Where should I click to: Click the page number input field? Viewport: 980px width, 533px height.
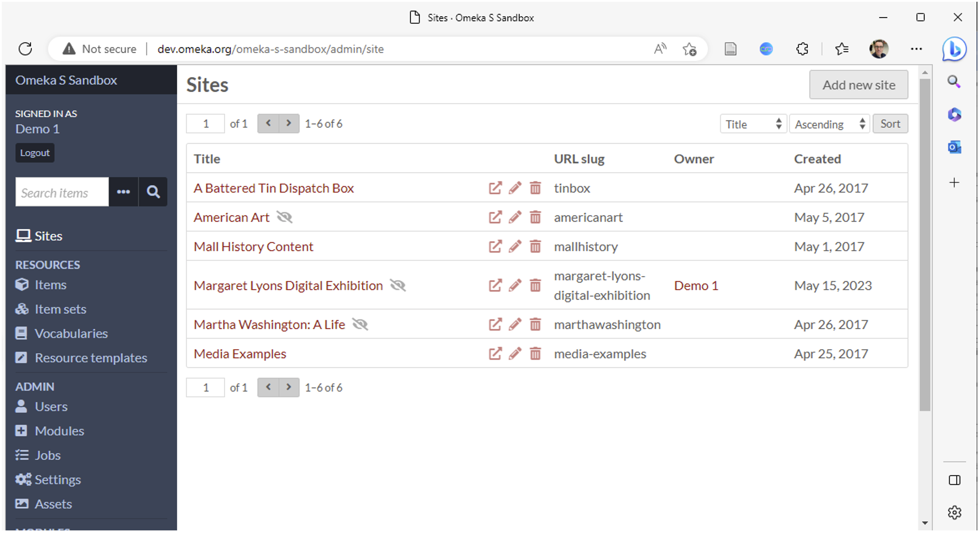206,124
